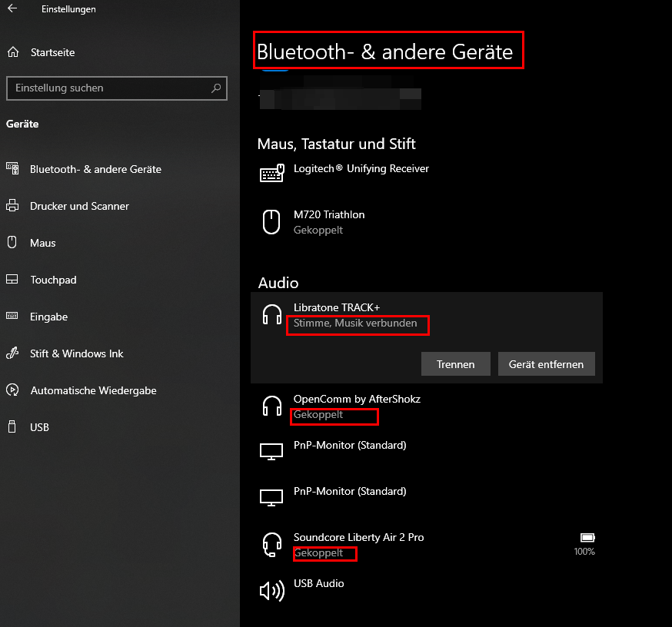Select the USB Audio device name
The height and width of the screenshot is (627, 672).
pos(318,583)
